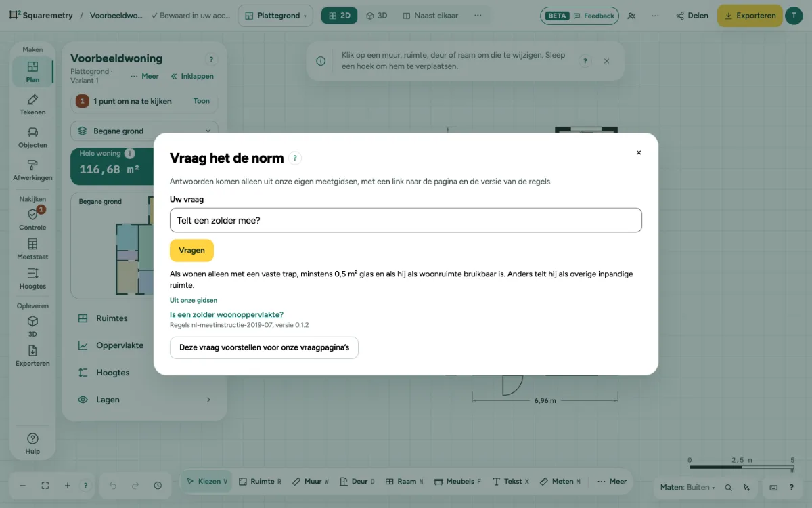Select the Meten measuring tool
Viewport: 812px width, 508px height.
(561, 481)
